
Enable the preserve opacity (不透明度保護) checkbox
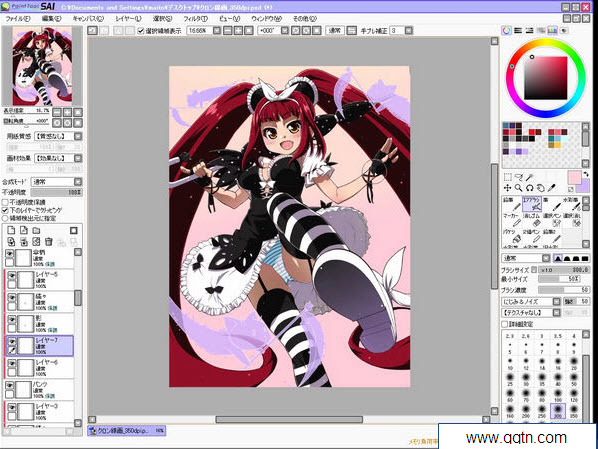coord(5,202)
